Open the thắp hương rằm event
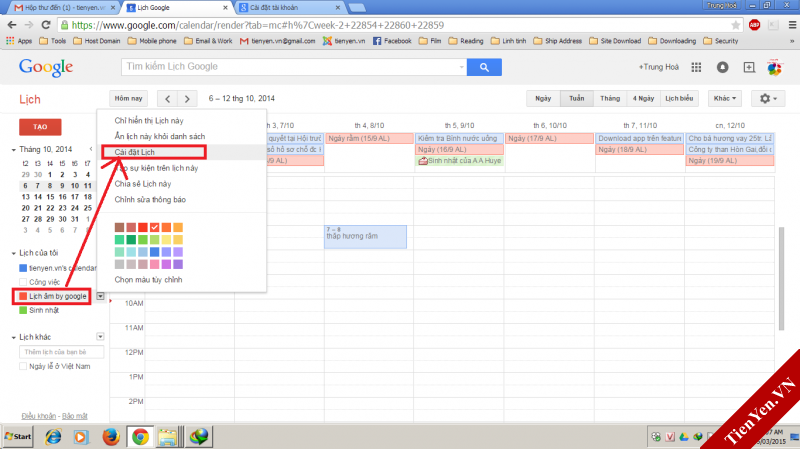Viewport: 800px width, 449px height. coord(365,237)
